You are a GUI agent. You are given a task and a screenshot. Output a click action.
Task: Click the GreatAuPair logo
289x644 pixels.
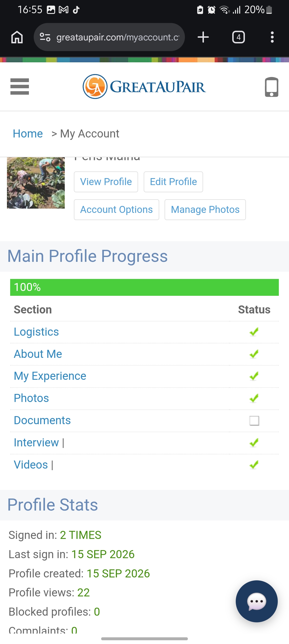pos(144,87)
